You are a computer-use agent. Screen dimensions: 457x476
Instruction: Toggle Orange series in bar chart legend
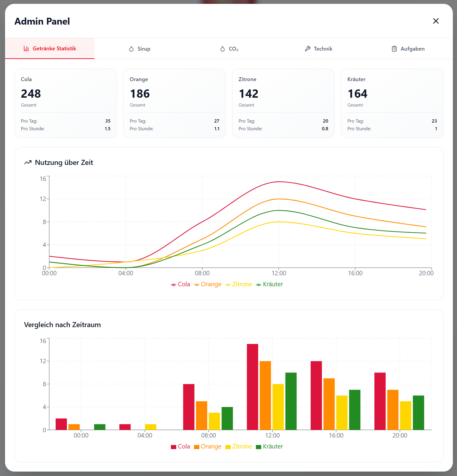click(208, 446)
